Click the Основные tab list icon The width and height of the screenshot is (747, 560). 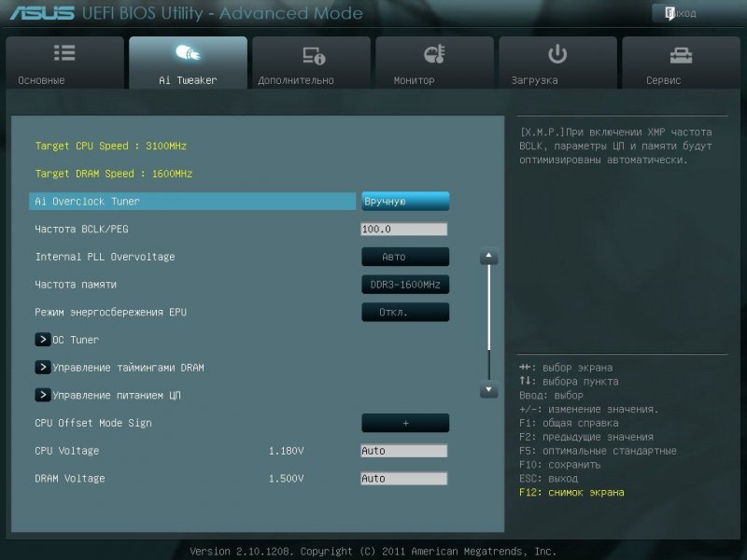pyautogui.click(x=64, y=54)
